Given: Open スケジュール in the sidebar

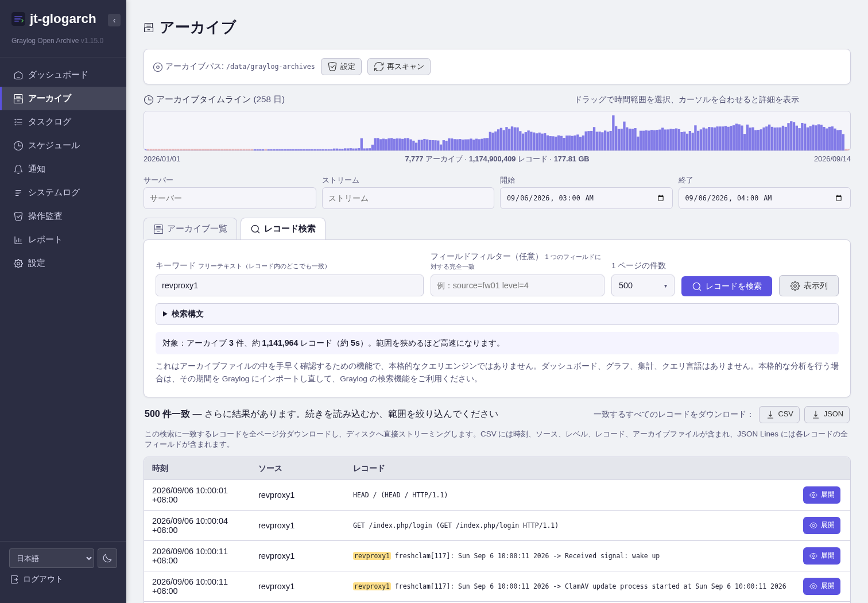Looking at the screenshot, I should tap(63, 145).
